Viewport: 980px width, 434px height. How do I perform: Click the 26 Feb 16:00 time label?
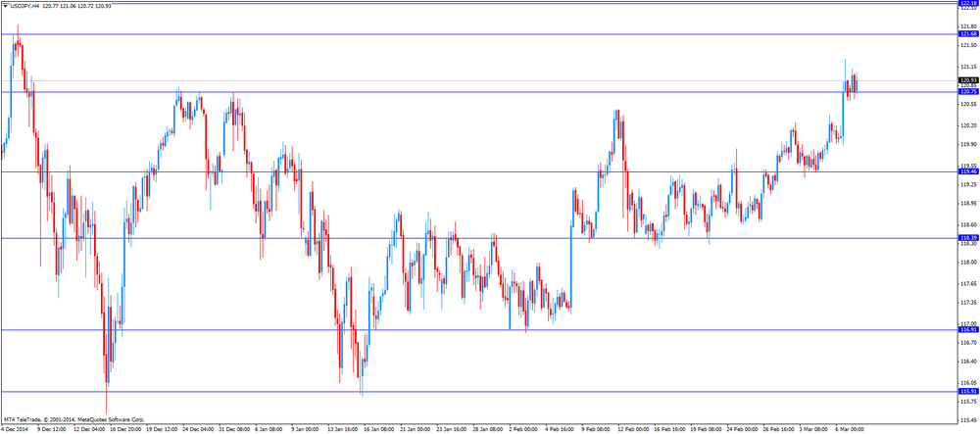[x=778, y=430]
